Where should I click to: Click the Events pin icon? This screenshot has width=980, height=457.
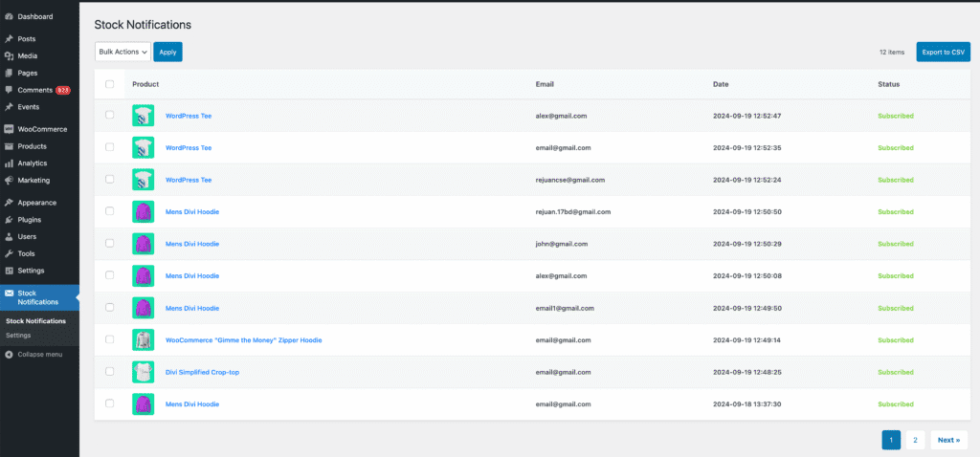pos(9,107)
